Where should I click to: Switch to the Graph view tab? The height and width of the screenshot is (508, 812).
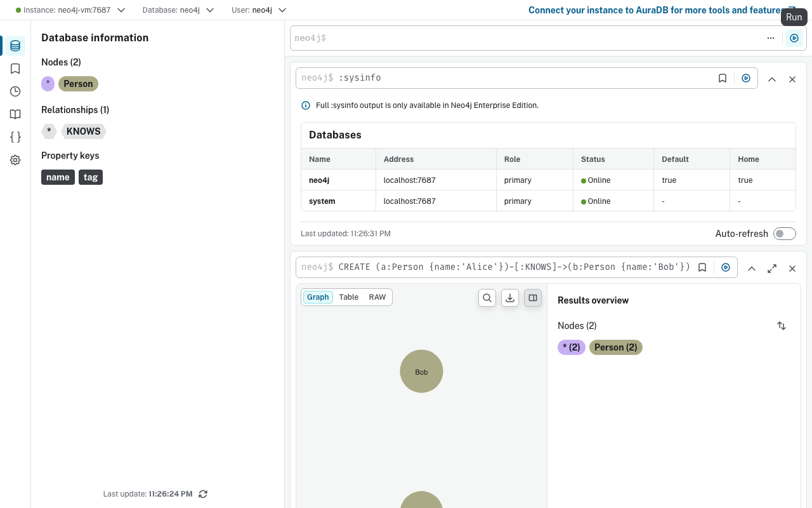pos(318,297)
